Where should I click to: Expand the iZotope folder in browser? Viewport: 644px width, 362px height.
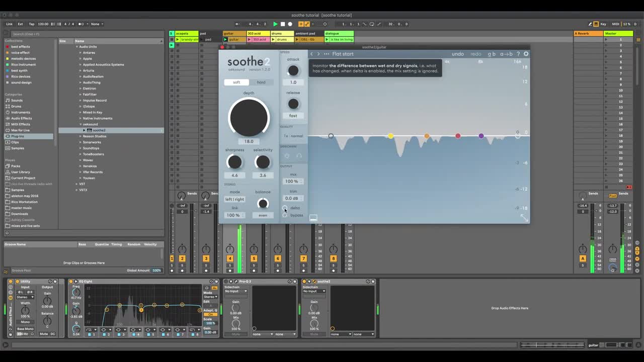point(80,107)
